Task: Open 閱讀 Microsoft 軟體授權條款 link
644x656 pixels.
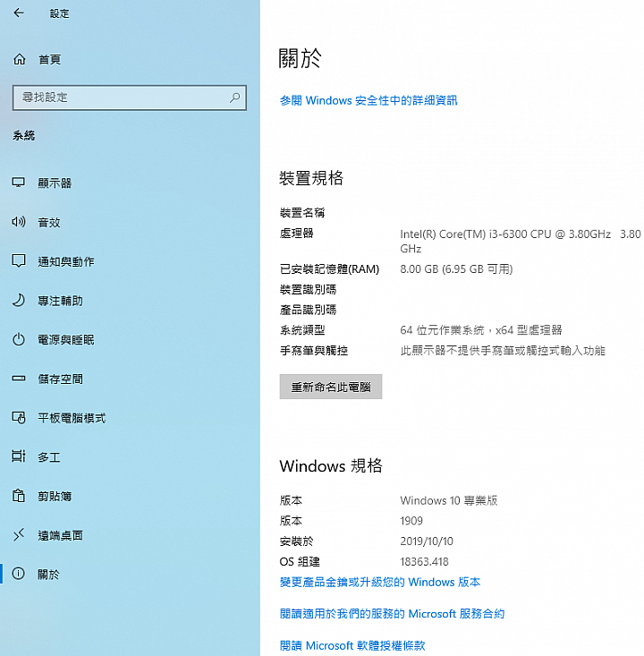Action: [352, 645]
